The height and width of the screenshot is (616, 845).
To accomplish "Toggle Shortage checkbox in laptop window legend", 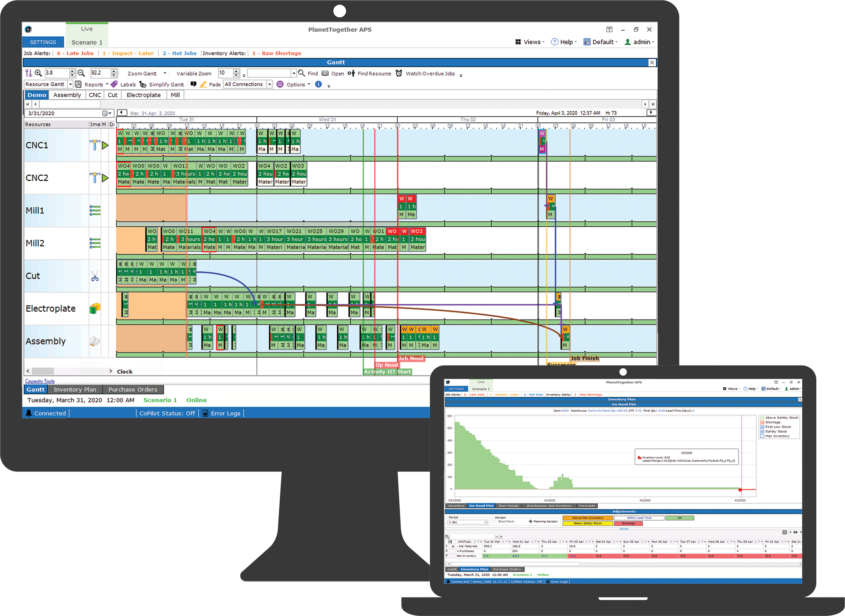I will [x=762, y=422].
